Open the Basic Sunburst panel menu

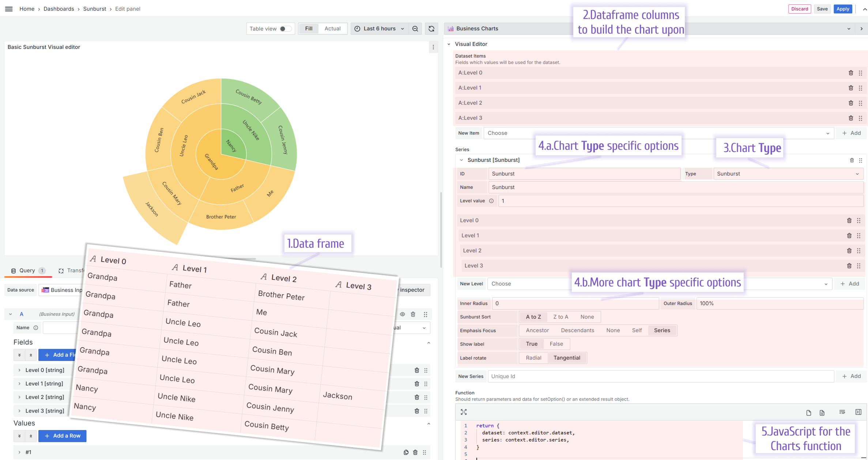433,47
